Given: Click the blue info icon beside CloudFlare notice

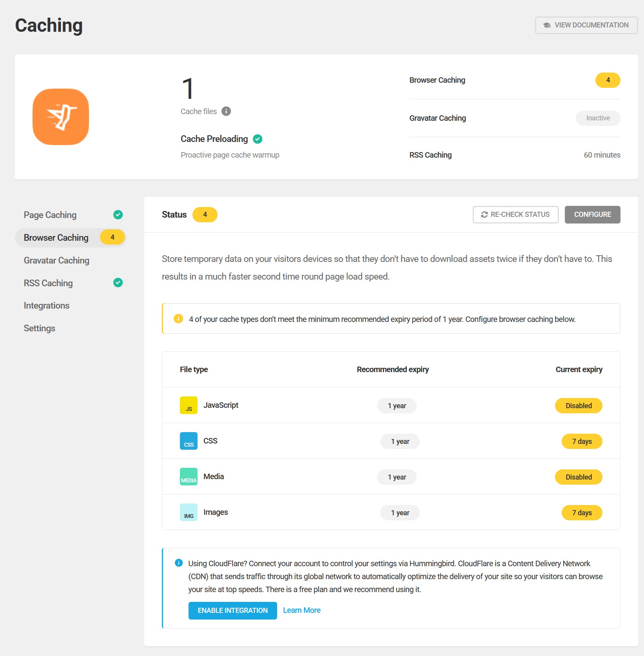Looking at the screenshot, I should pyautogui.click(x=179, y=563).
